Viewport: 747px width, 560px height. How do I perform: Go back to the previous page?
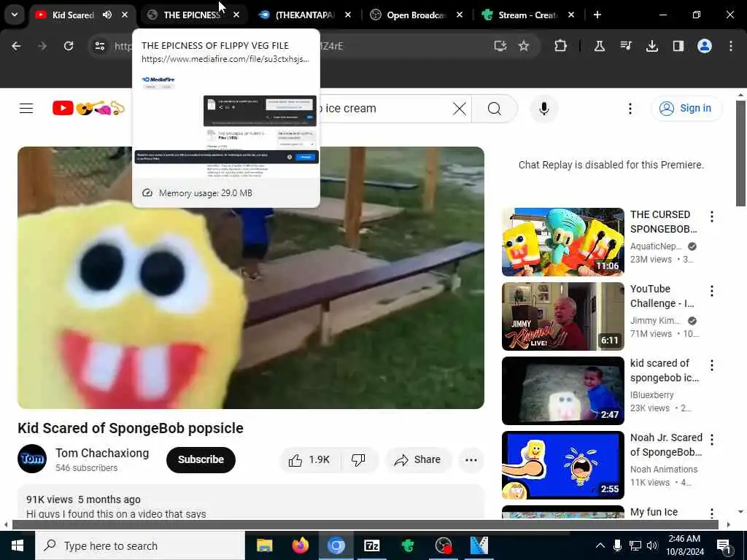coord(16,46)
